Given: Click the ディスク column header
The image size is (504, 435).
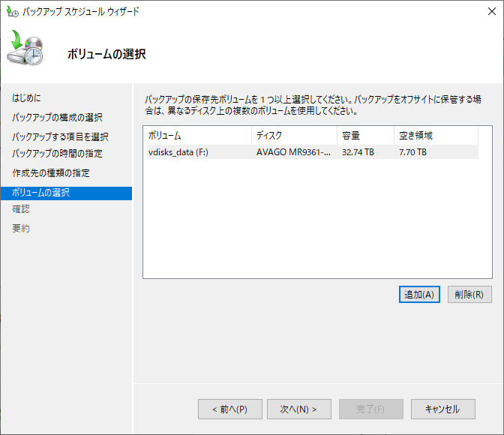Looking at the screenshot, I should tap(294, 136).
